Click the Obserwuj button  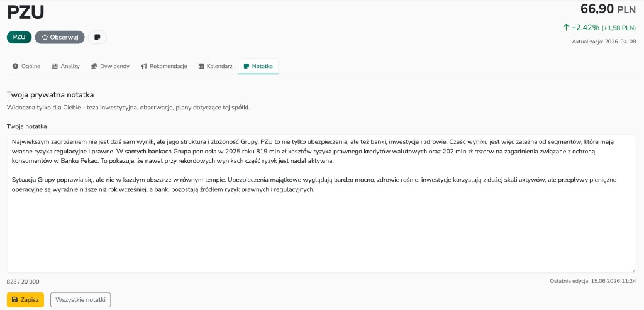(60, 37)
